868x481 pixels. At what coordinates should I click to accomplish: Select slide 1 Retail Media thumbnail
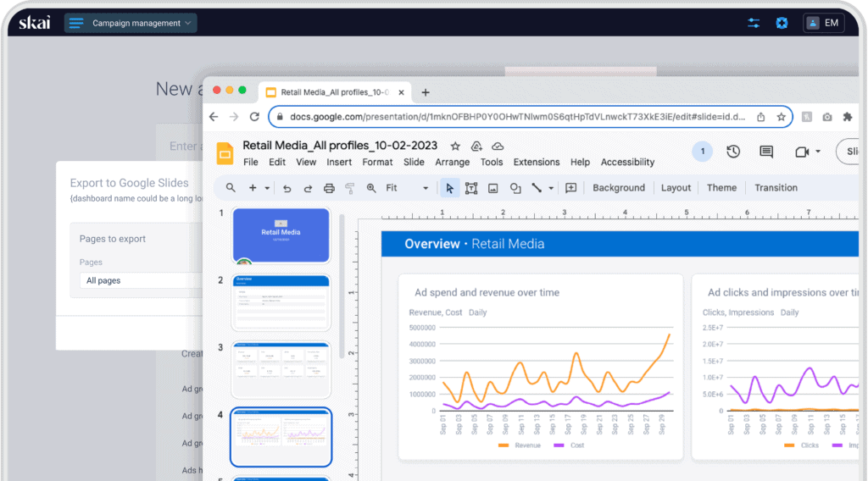tap(281, 235)
